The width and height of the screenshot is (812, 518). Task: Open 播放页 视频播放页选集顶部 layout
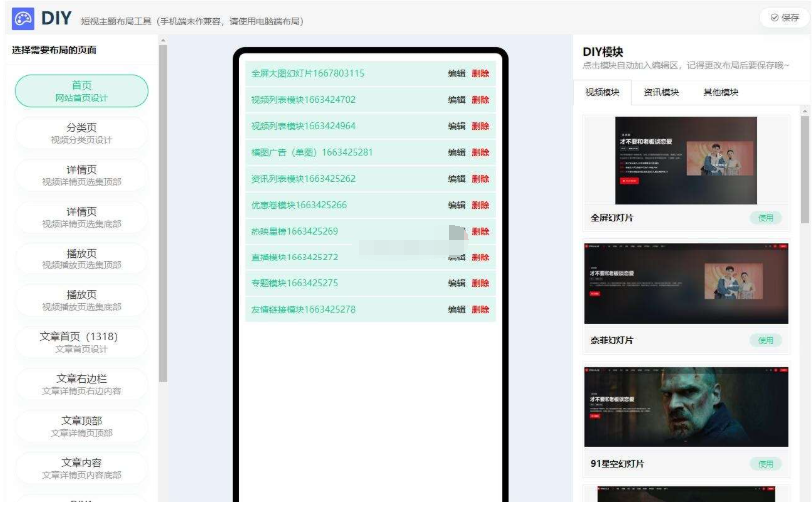[x=82, y=259]
